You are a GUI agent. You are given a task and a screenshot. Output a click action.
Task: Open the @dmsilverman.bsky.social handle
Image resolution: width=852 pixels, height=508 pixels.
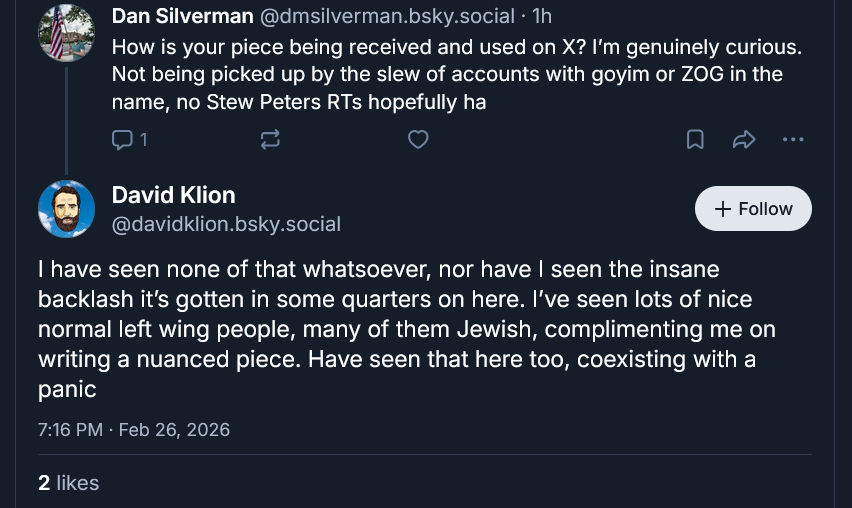pos(388,16)
